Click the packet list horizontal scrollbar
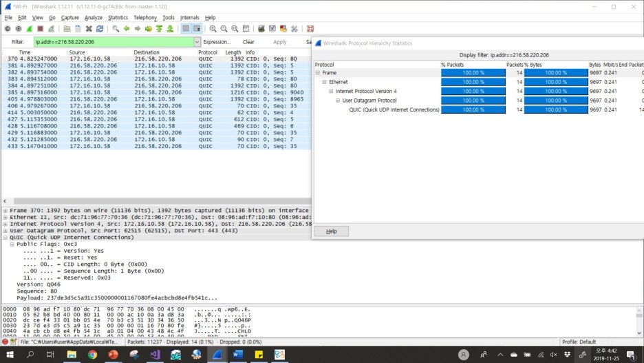Viewport: 644px width, 363px height. pyautogui.click(x=162, y=201)
